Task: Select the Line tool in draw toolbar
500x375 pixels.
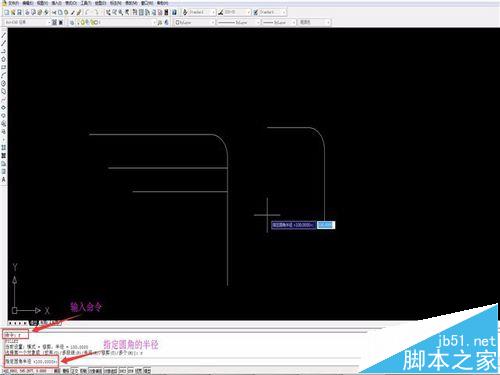Action: pos(4,35)
